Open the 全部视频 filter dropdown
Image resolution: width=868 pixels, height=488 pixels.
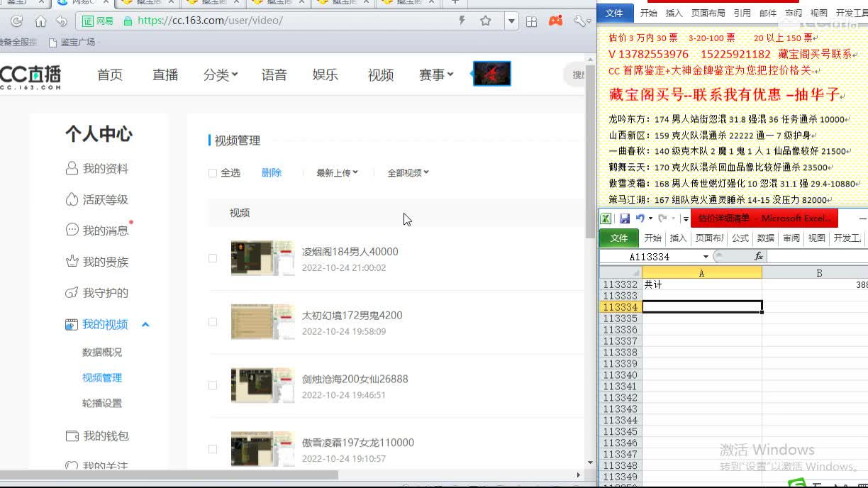(x=408, y=172)
